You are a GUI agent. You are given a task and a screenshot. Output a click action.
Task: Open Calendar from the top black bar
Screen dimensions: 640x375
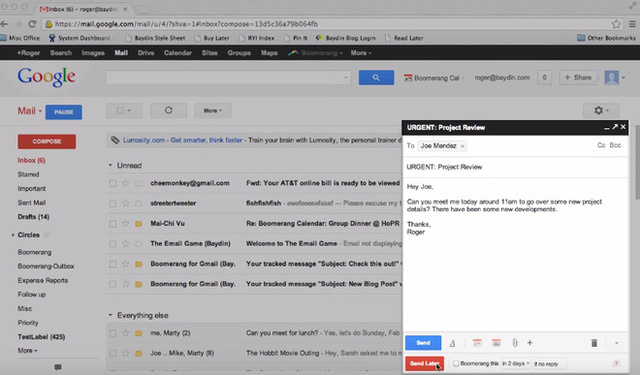178,53
